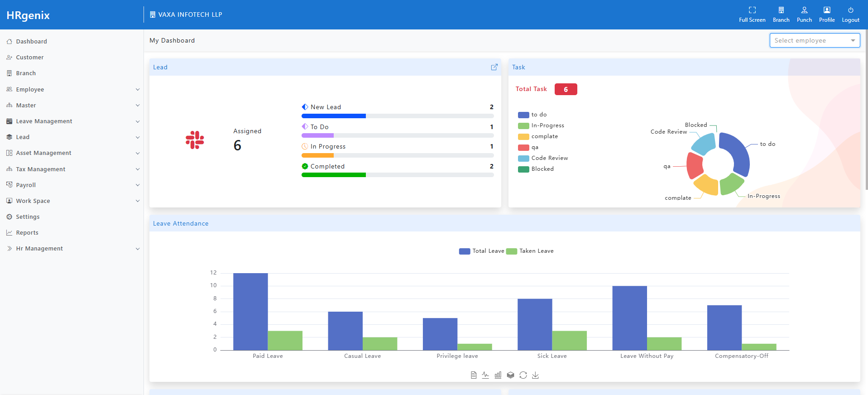Click the stacked layers chart icon
This screenshot has height=395, width=868.
pyautogui.click(x=511, y=375)
